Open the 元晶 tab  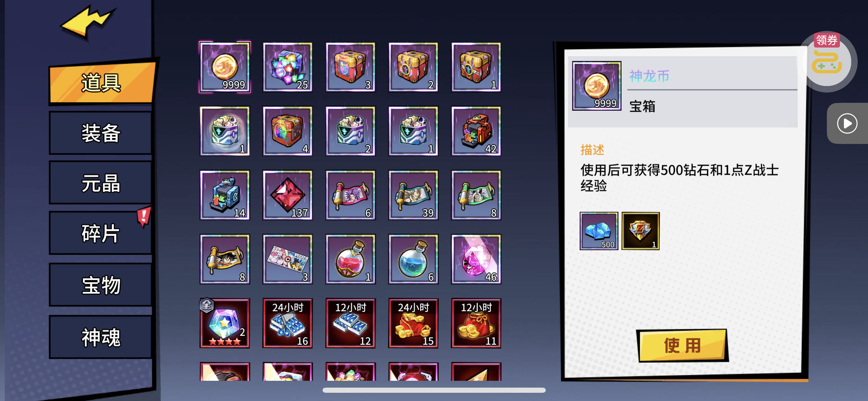101,183
